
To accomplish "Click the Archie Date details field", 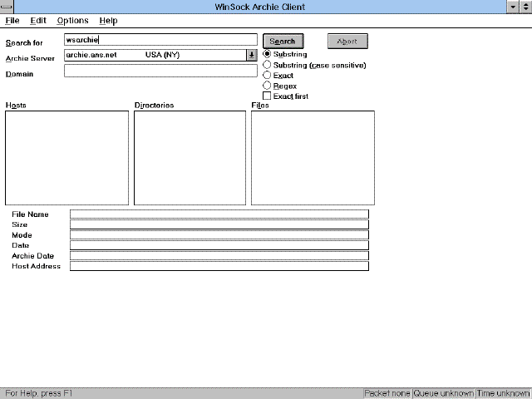I will coord(219,256).
